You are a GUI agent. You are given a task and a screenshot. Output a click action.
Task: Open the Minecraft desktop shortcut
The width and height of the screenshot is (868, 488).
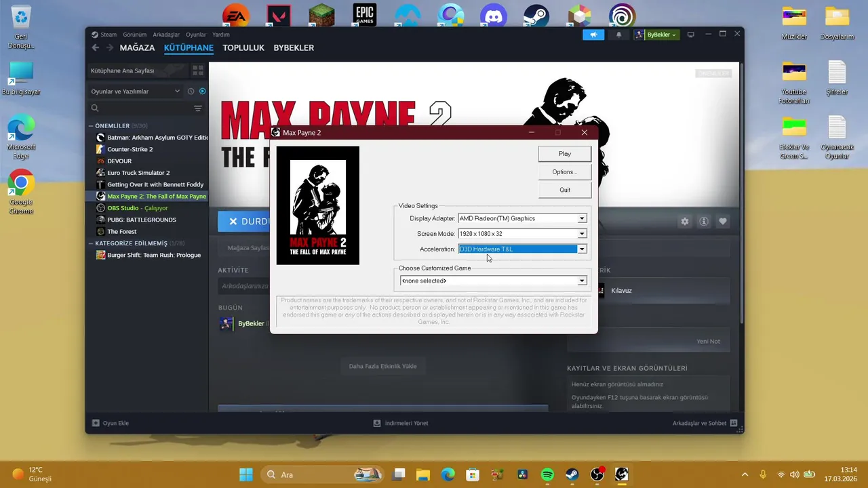[322, 15]
